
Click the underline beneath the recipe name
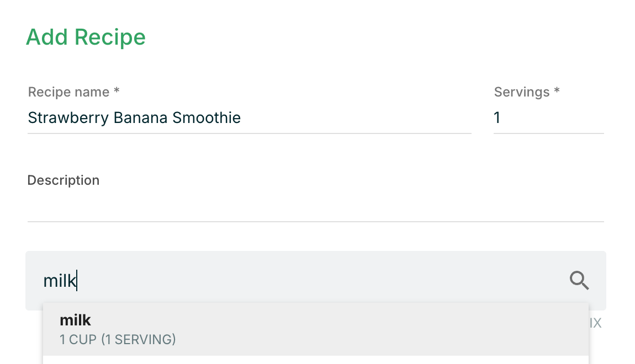pyautogui.click(x=249, y=133)
